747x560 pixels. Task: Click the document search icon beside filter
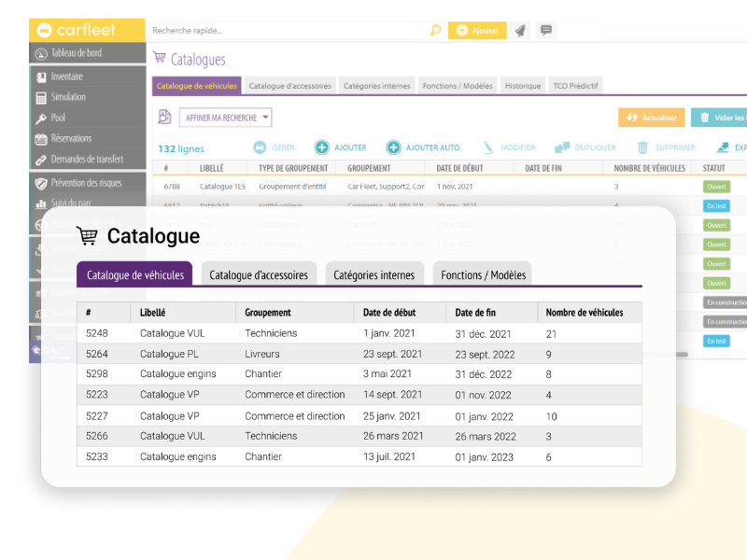click(165, 118)
